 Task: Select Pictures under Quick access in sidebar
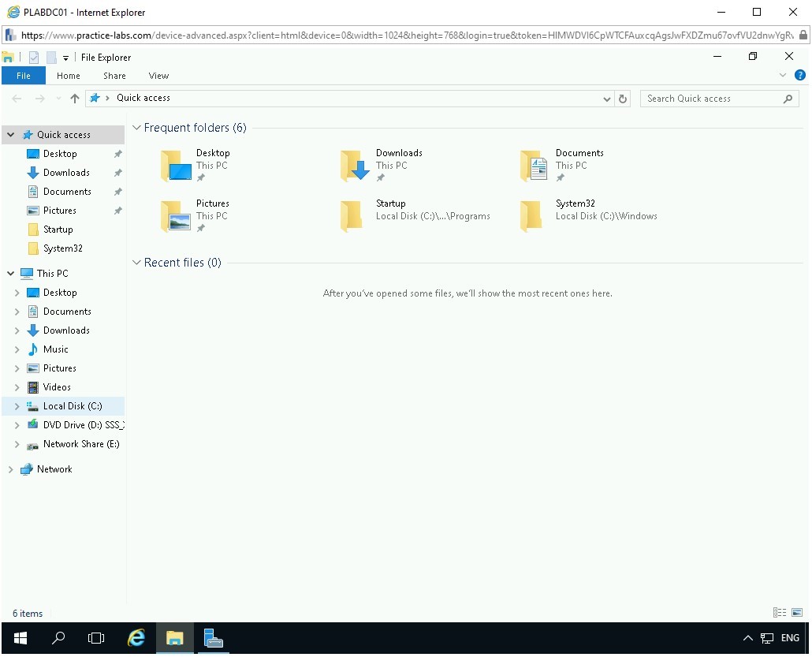pyautogui.click(x=60, y=211)
